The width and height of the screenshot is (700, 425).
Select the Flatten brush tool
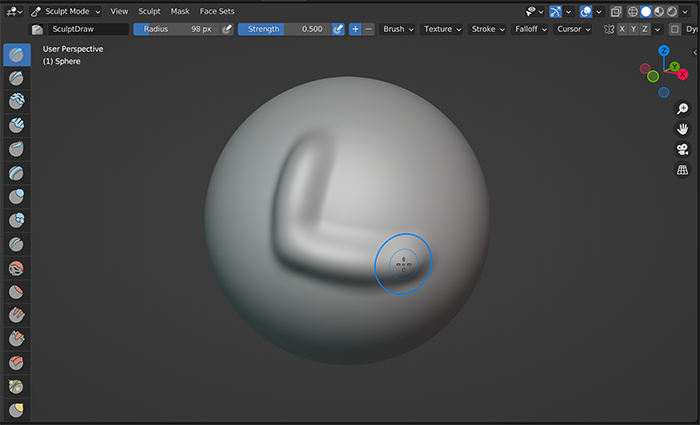[17, 292]
